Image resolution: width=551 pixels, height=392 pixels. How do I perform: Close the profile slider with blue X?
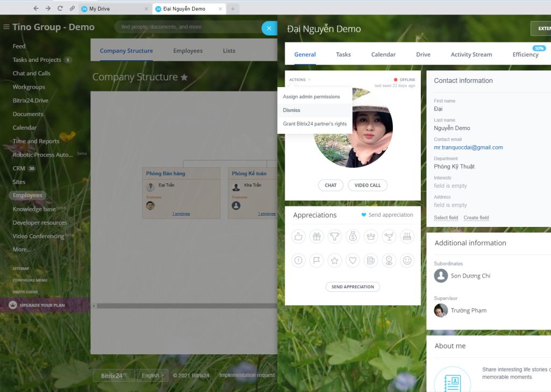coord(269,28)
